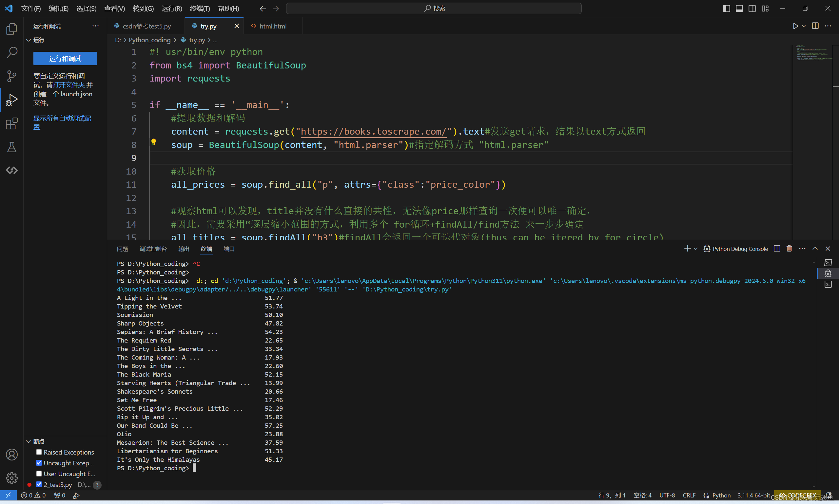Toggle the Raised Exceptions checkbox

click(39, 453)
